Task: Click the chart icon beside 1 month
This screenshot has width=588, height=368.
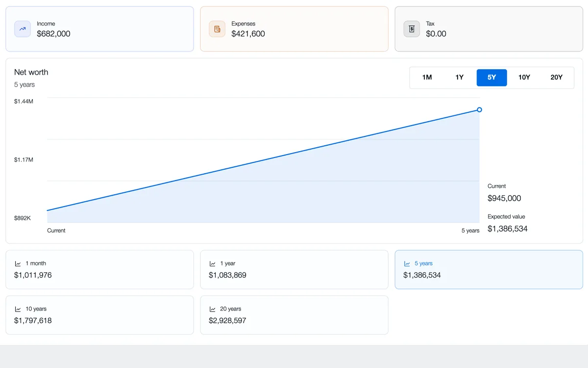Action: 18,263
